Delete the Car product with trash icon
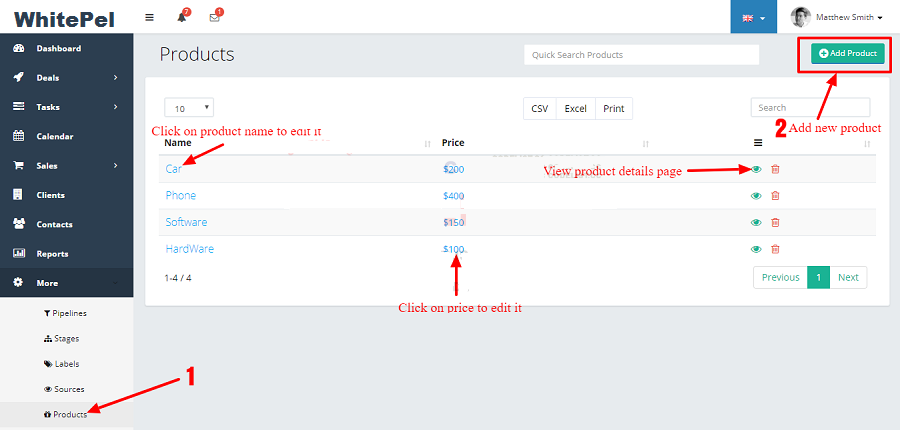This screenshot has height=430, width=900. pos(775,169)
